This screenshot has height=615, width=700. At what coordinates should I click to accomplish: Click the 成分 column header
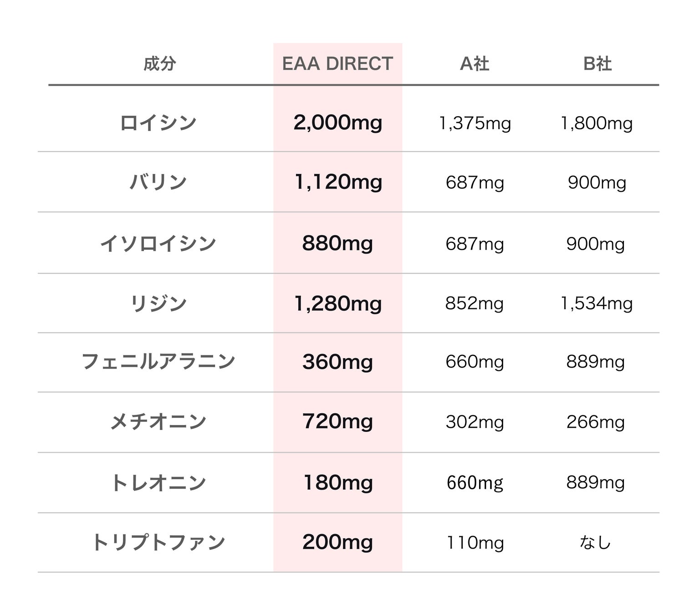coord(159,64)
